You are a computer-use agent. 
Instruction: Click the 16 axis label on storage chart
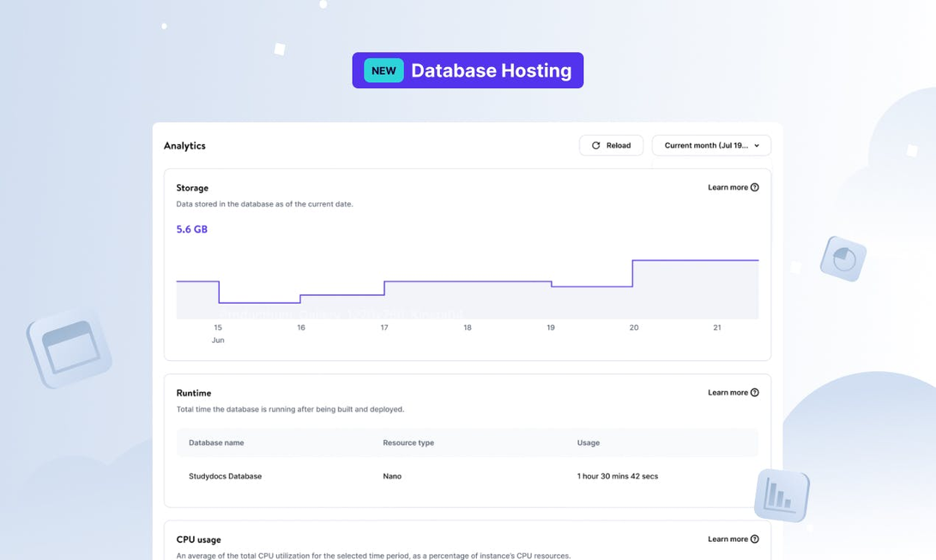301,328
